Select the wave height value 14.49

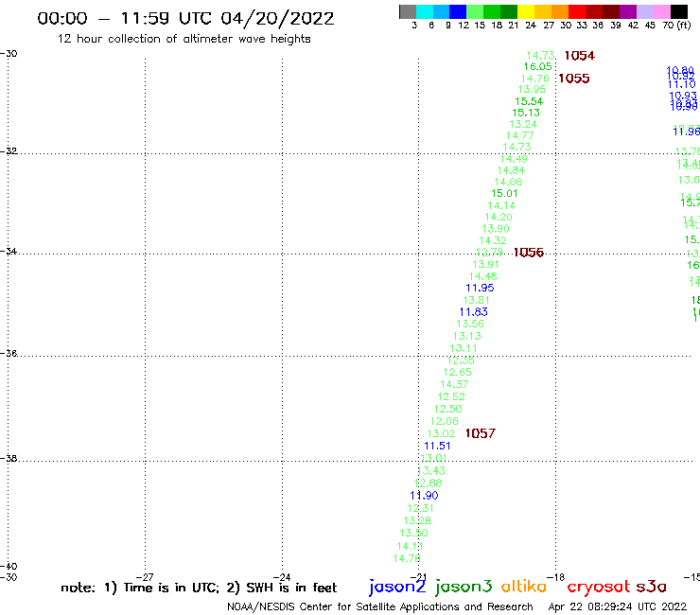pos(514,160)
